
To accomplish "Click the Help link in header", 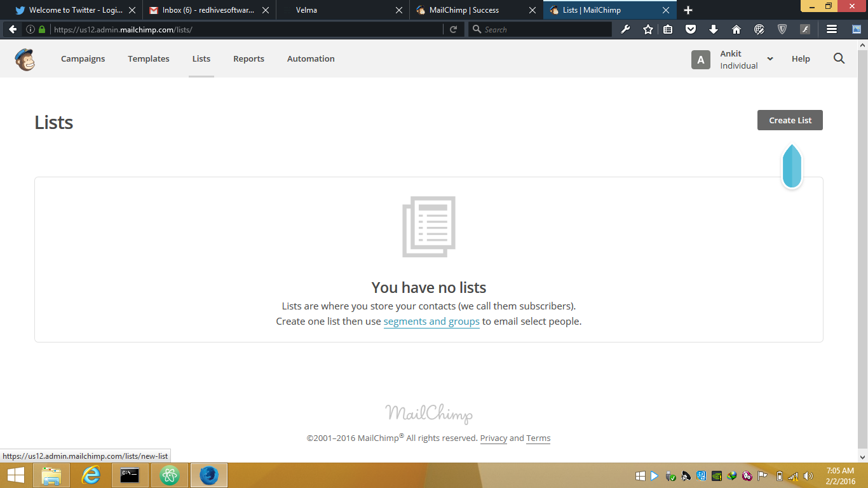I will pyautogui.click(x=801, y=58).
